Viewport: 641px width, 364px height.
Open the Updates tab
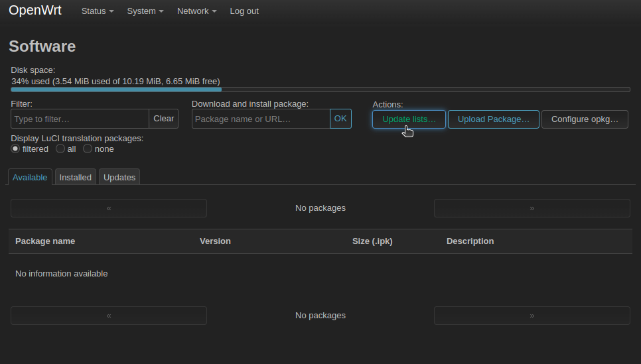click(119, 177)
